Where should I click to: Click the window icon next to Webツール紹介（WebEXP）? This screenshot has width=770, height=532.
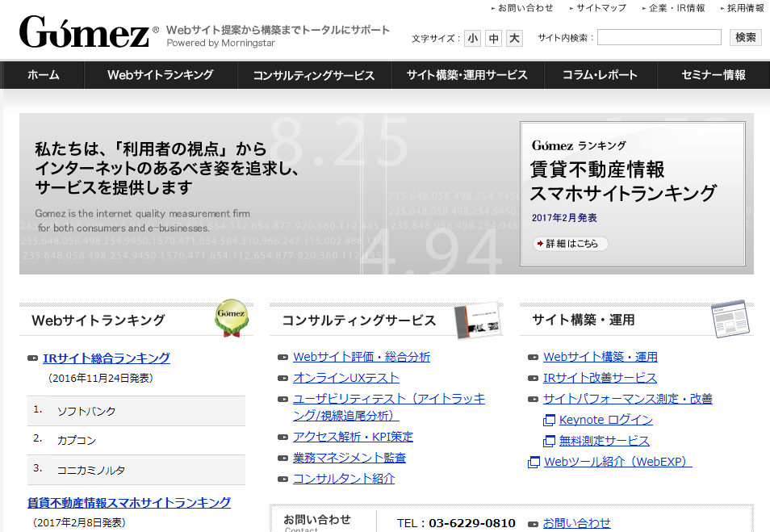pos(534,462)
